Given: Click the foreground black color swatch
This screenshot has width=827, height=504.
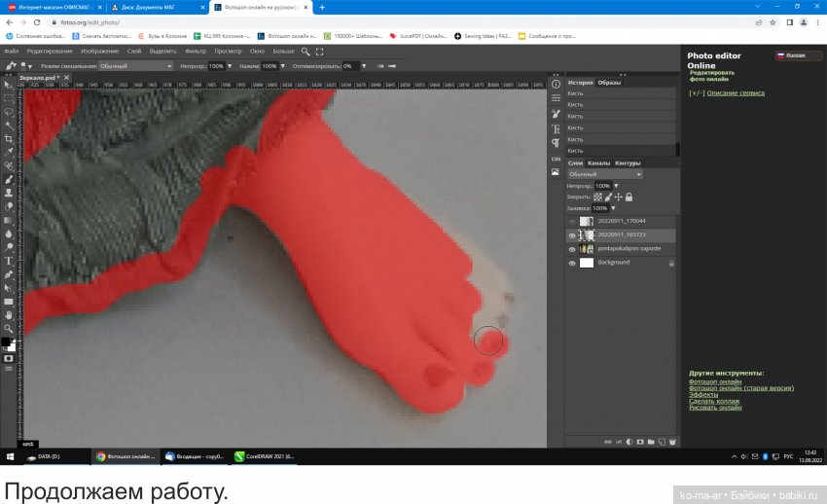Looking at the screenshot, I should click(x=6, y=342).
